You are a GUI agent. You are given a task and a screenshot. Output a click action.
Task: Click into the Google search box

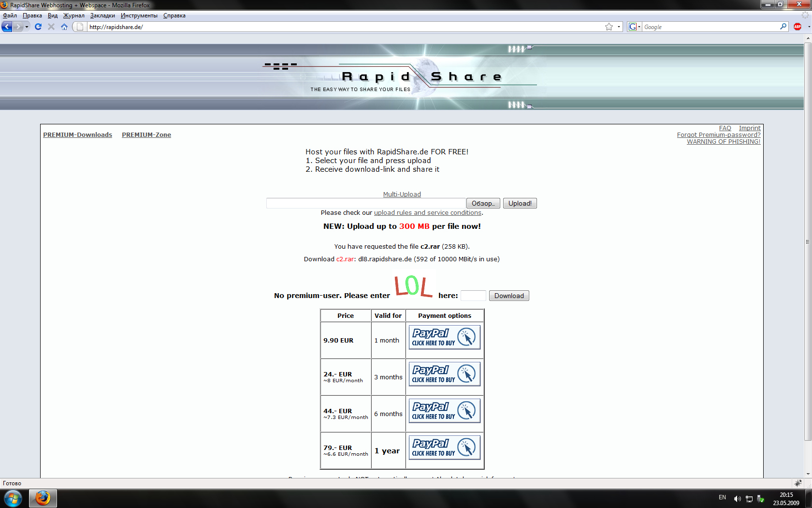(x=710, y=27)
